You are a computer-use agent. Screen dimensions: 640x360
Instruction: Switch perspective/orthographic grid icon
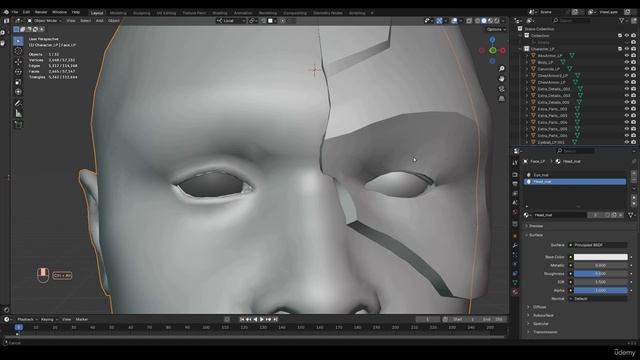pos(502,99)
